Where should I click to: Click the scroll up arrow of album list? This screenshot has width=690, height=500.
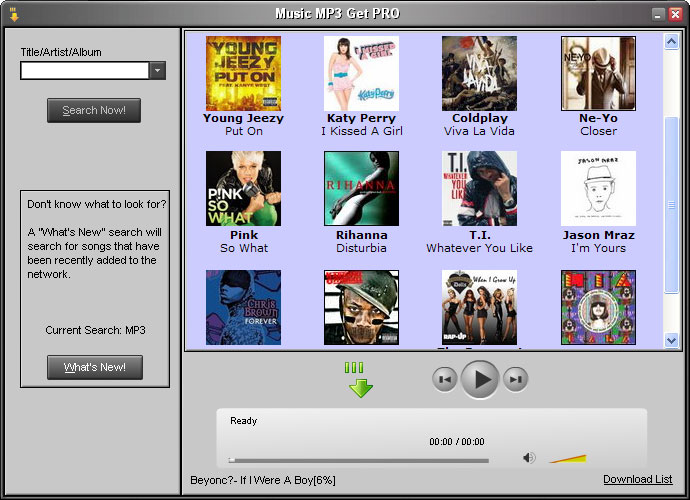[671, 42]
